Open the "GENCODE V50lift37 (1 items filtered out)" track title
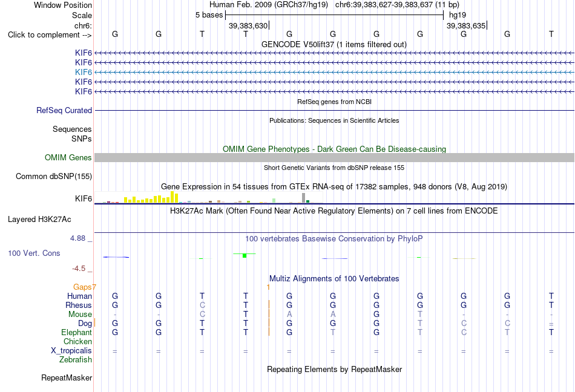This screenshot has width=575, height=392. 333,44
